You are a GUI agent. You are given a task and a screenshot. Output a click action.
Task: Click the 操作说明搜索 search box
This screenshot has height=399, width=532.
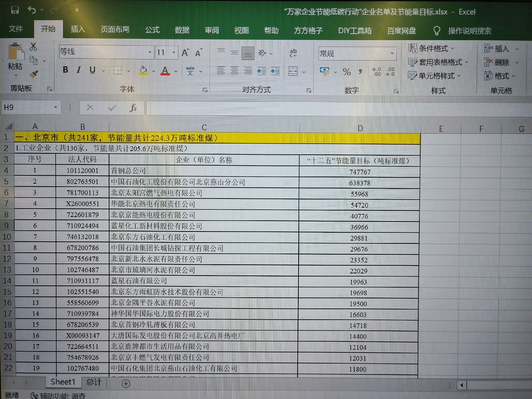[x=469, y=31]
